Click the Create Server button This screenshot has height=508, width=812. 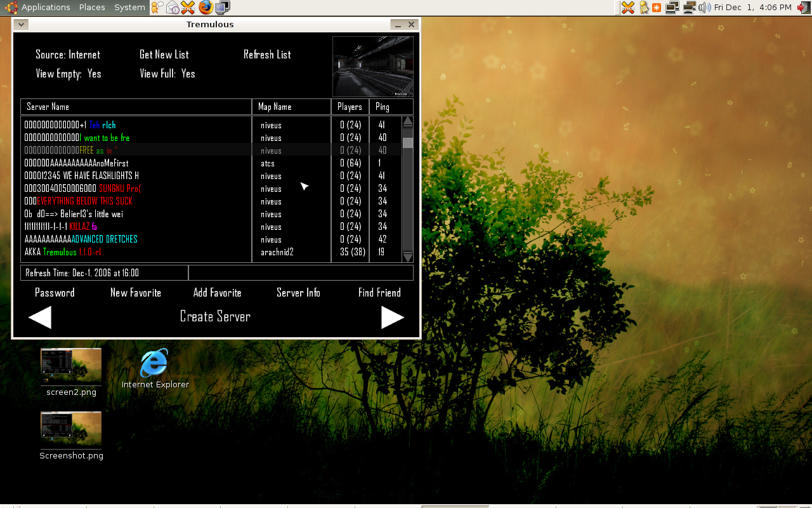215,316
